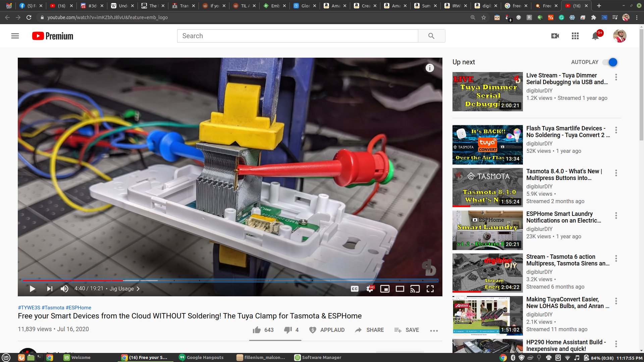Like this video with thumbs up

pyautogui.click(x=257, y=330)
